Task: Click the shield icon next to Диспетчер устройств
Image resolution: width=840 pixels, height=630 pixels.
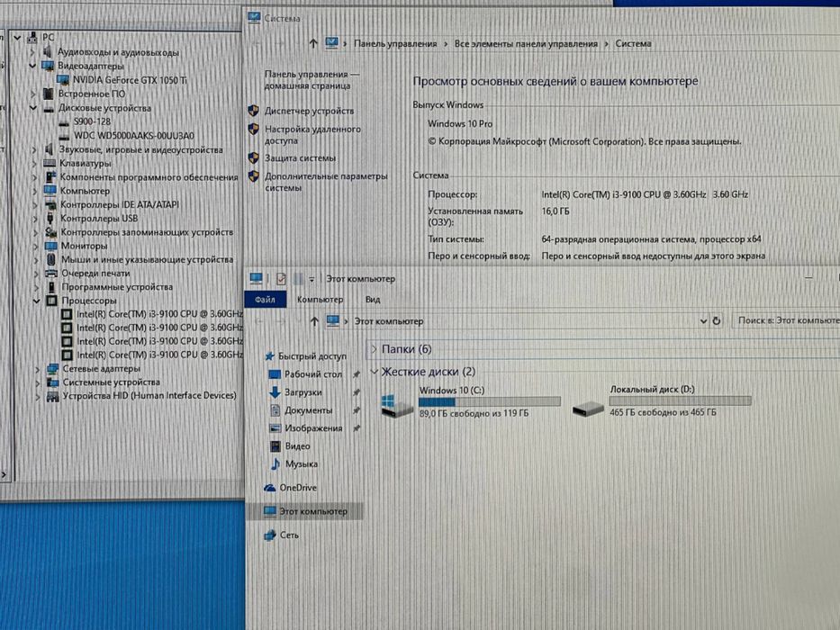Action: (x=253, y=111)
